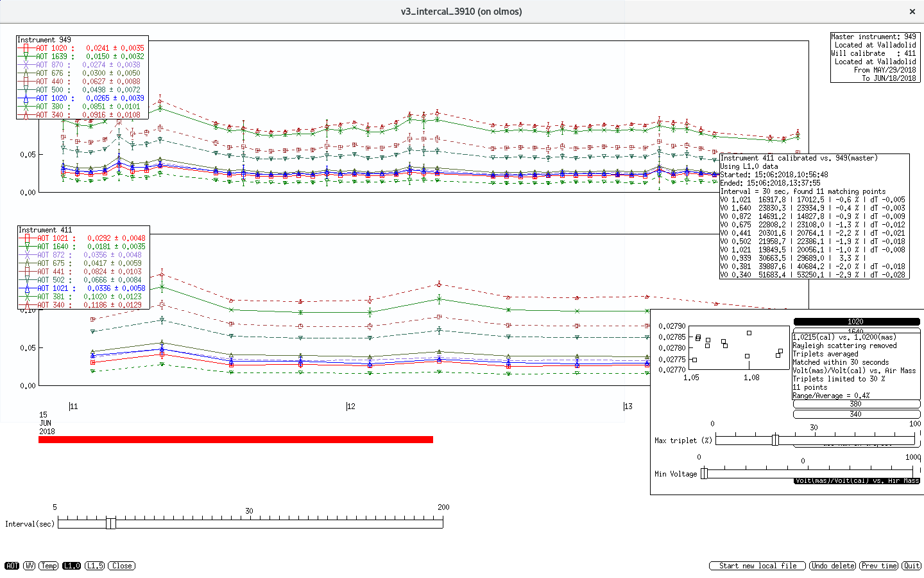Click the V0 0.441 calibration row
Viewport: 924px width, 578px height.
tap(812, 233)
